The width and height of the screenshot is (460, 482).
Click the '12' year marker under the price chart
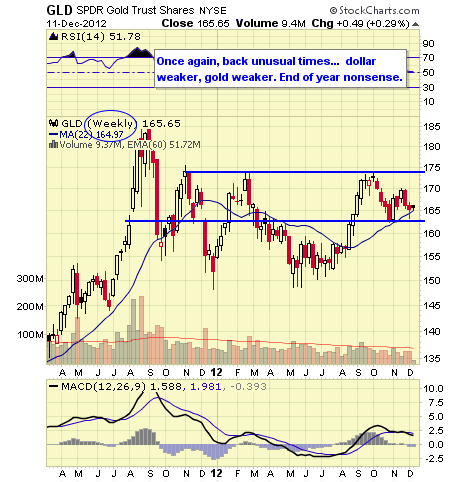216,372
